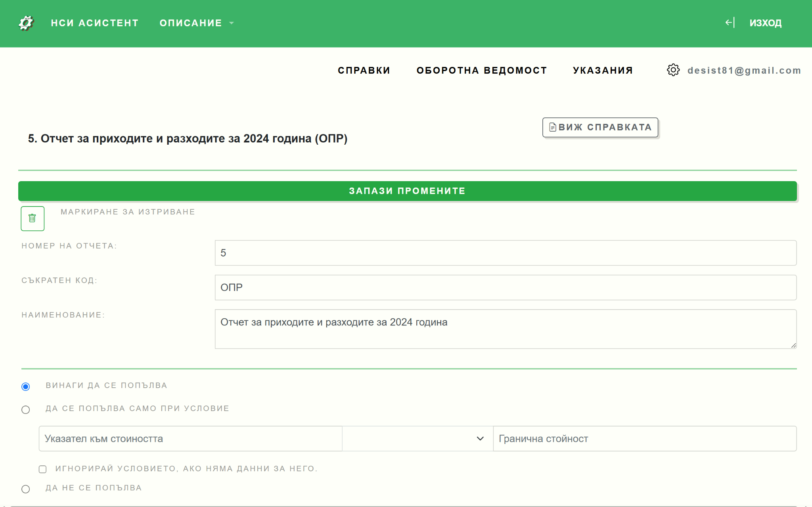812x507 pixels.
Task: Click the Гранична стойност input field
Action: [x=644, y=438]
